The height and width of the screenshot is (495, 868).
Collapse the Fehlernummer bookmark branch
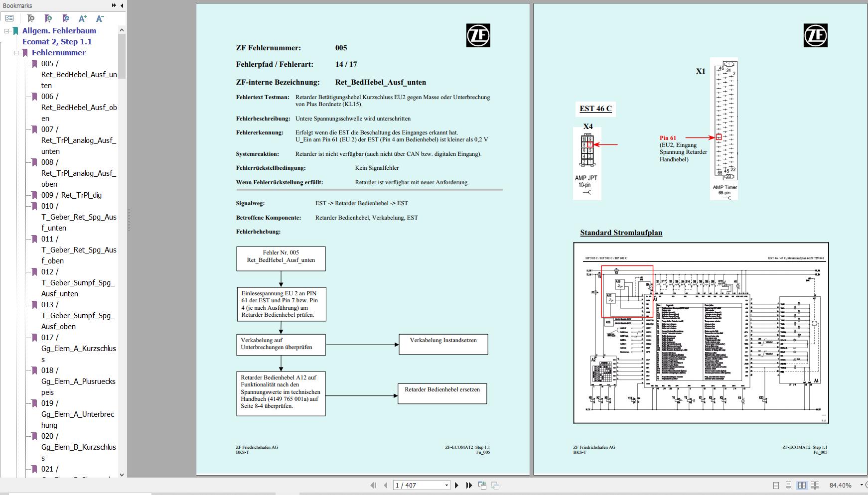(x=16, y=53)
